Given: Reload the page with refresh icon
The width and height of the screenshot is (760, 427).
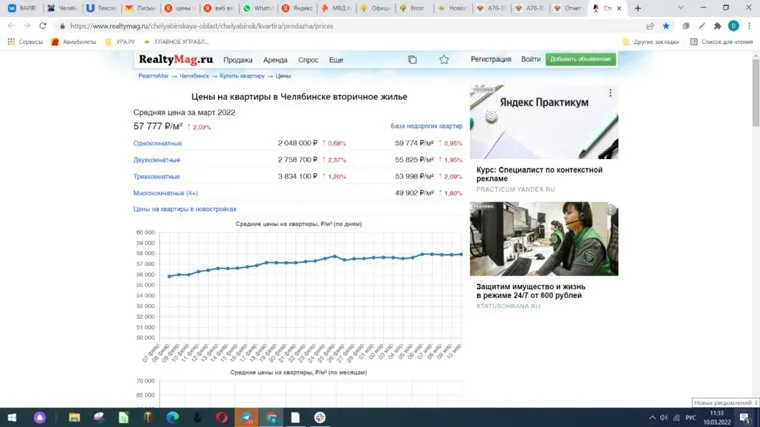Looking at the screenshot, I should pos(43,26).
